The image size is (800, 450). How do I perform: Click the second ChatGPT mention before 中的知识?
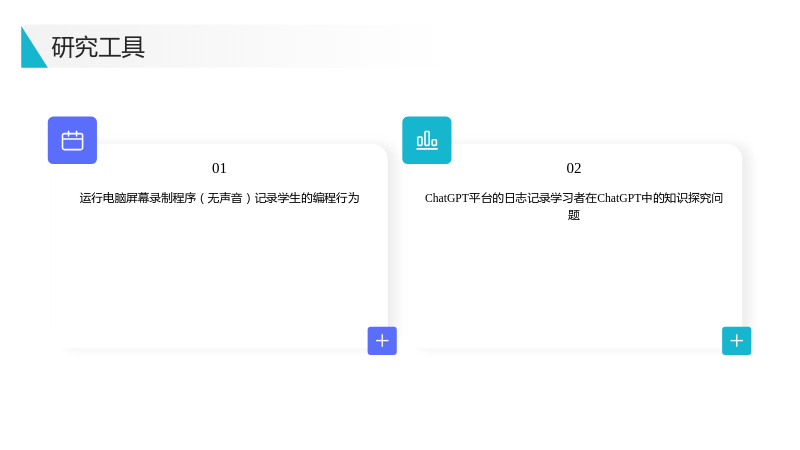(x=619, y=198)
